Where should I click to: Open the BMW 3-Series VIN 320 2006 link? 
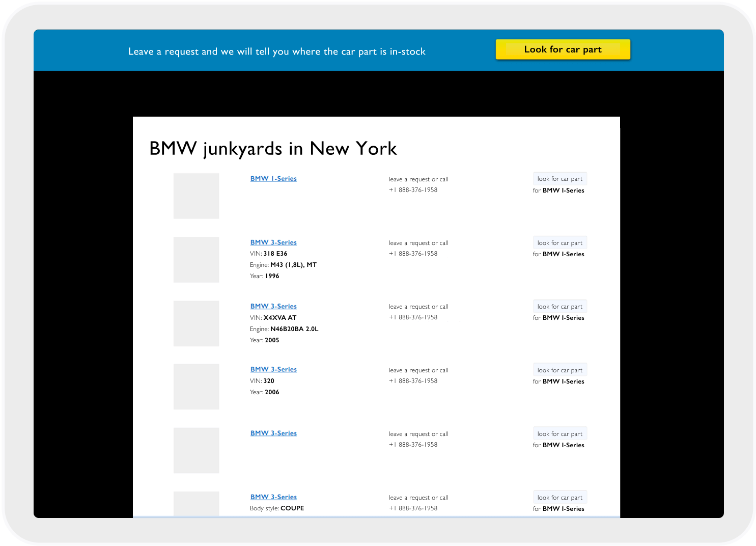click(273, 369)
